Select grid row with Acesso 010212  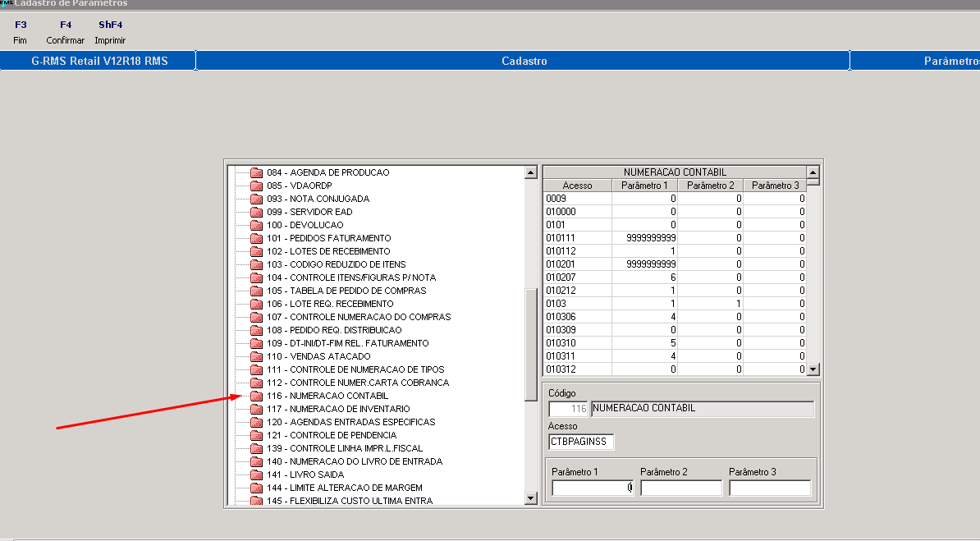675,291
